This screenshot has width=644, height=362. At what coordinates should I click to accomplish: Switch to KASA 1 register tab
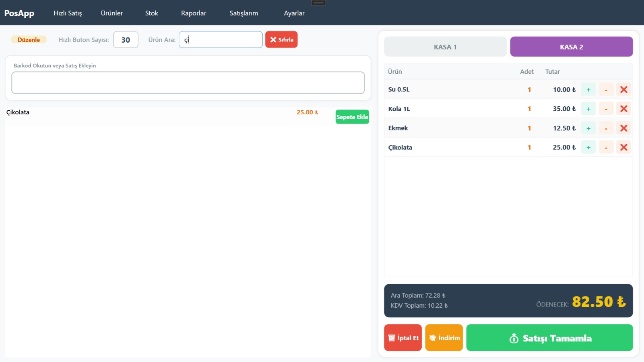[445, 47]
